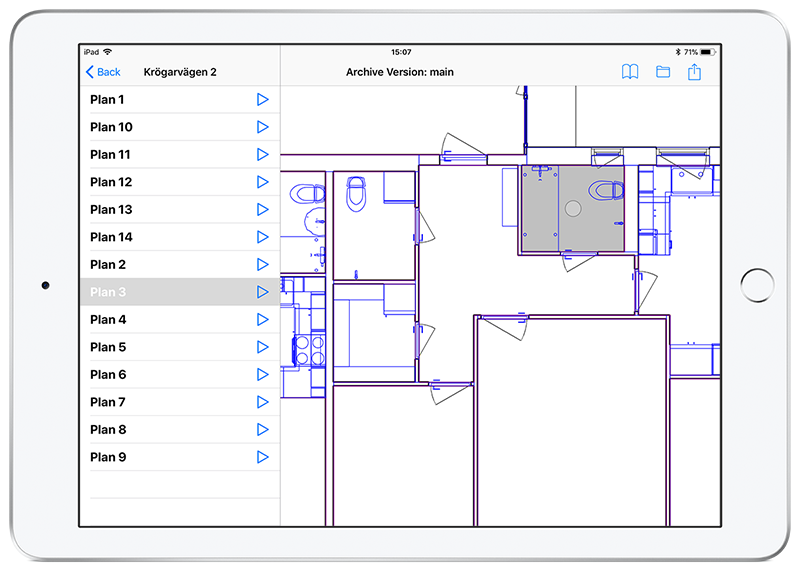Open Plan 9 with its play arrow
Image resolution: width=800 pixels, height=571 pixels.
pyautogui.click(x=262, y=458)
